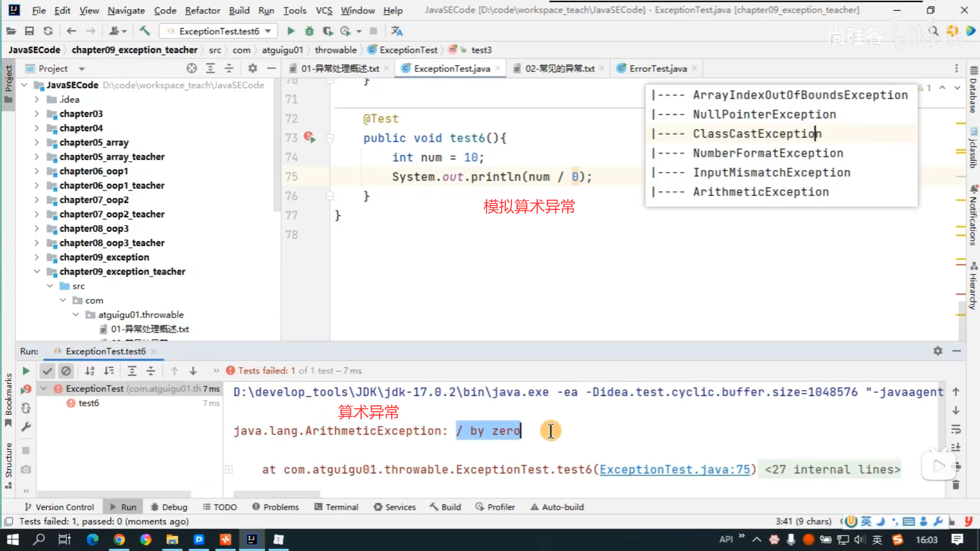
Task: Click the run gutter icon beside test6
Action: click(309, 137)
